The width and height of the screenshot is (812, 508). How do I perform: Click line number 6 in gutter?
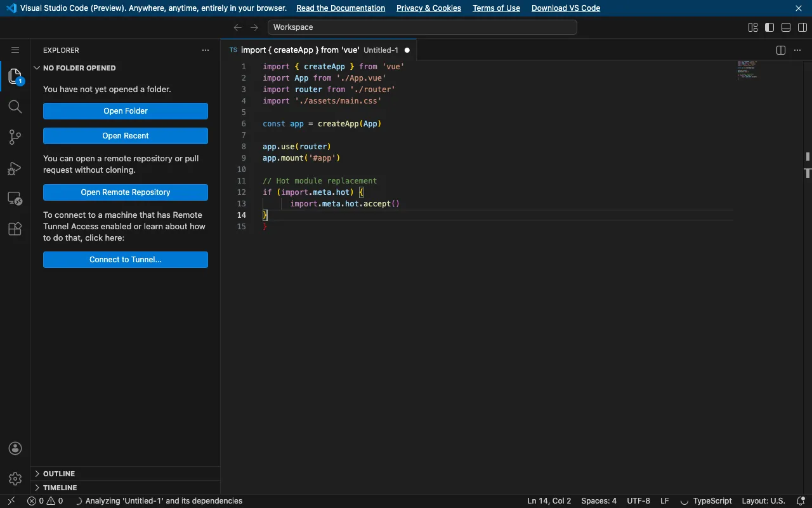tap(244, 124)
